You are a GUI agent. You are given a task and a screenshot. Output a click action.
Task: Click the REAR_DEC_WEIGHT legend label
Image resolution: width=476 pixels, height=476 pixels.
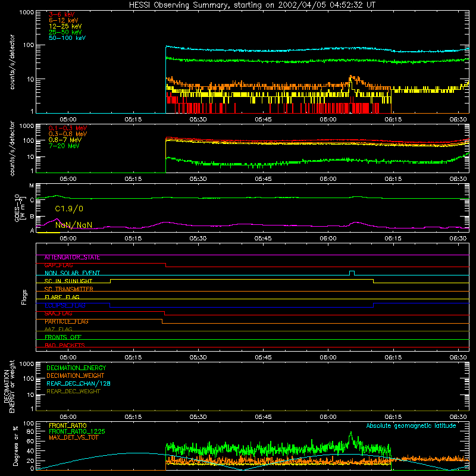click(73, 392)
